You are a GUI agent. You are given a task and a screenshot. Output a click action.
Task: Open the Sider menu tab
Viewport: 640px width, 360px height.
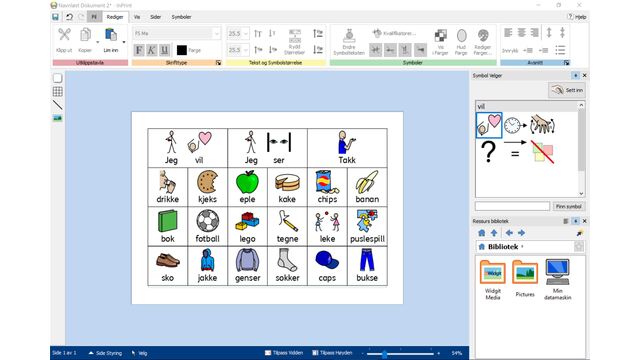tap(156, 17)
